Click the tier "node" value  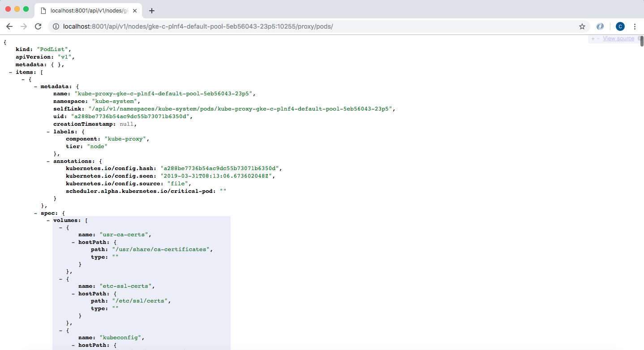97,146
